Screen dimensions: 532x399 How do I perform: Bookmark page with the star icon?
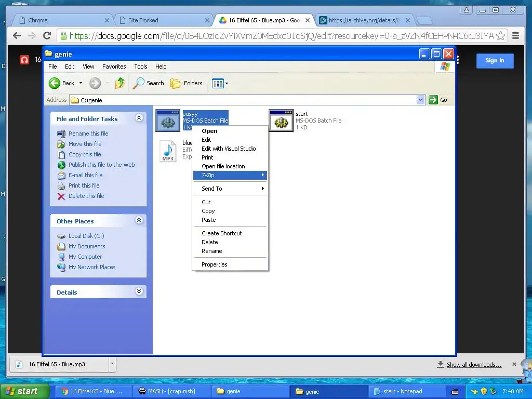click(500, 36)
